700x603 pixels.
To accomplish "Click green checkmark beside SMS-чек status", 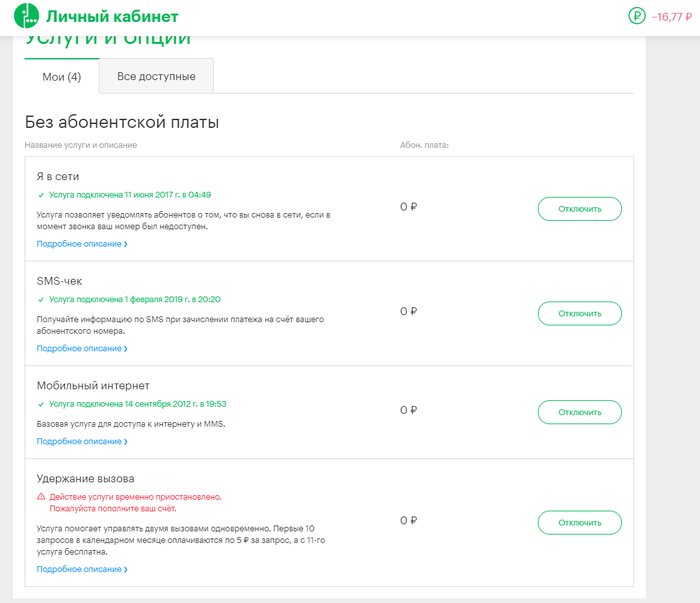I will click(41, 299).
